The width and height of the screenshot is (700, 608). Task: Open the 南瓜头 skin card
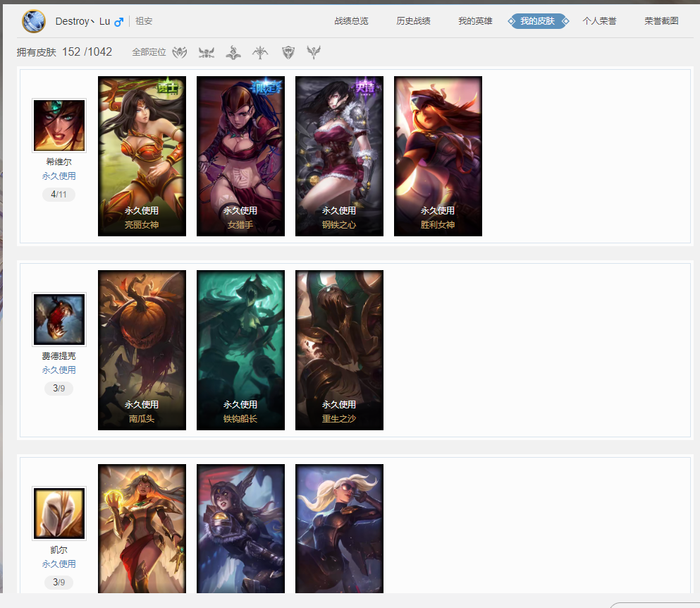click(142, 350)
